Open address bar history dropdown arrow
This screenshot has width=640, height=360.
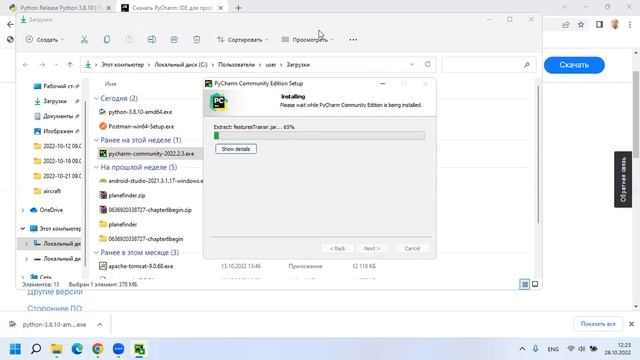412,64
